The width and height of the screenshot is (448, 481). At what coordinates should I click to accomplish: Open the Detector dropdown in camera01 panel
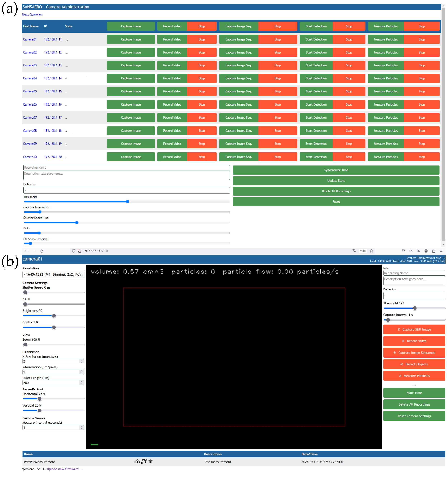(x=414, y=296)
